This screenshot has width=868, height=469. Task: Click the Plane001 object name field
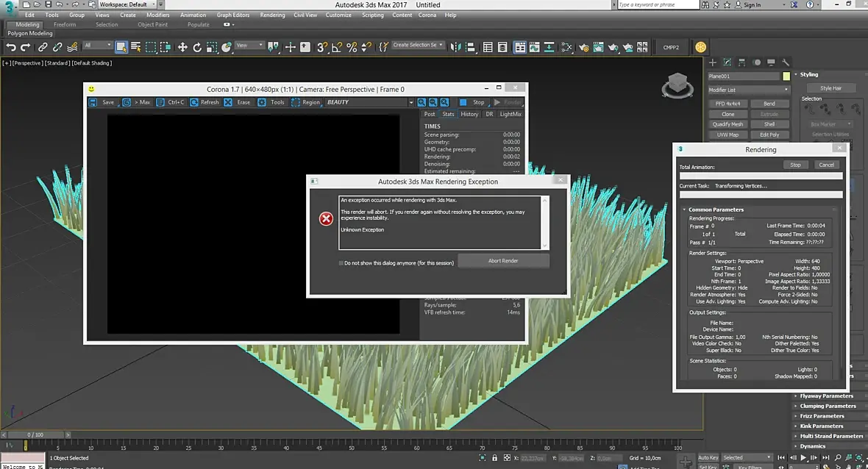(743, 76)
